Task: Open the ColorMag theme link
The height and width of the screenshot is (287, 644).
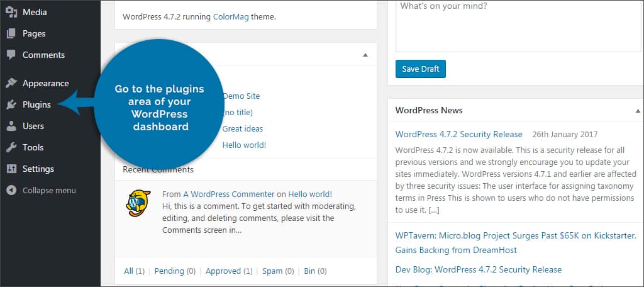Action: point(231,17)
